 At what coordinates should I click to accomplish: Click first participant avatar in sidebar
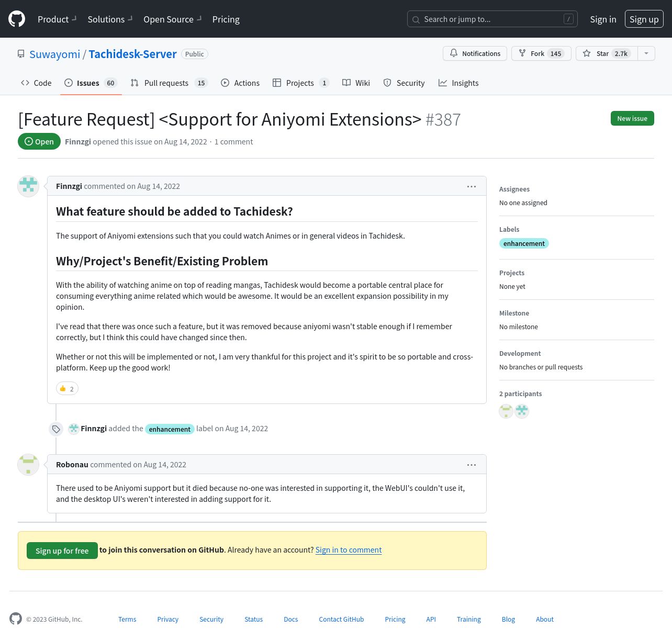506,411
